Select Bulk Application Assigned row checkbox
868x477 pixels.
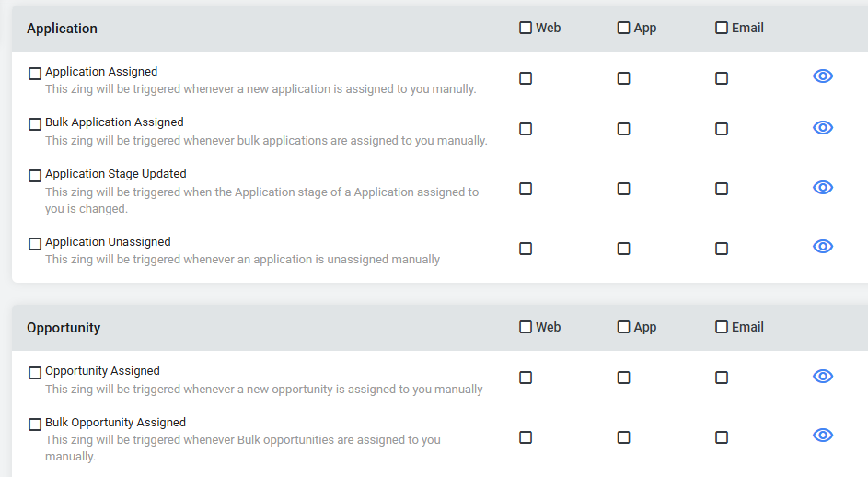pos(35,124)
